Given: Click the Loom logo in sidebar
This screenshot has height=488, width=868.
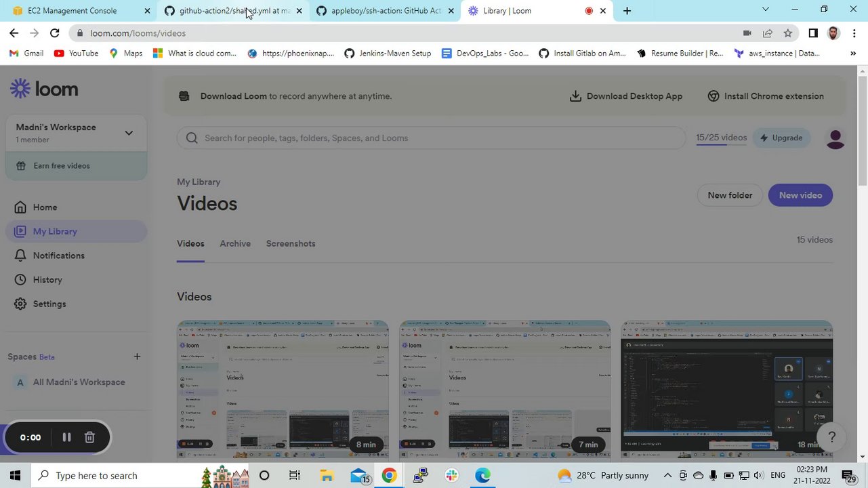Looking at the screenshot, I should [44, 89].
